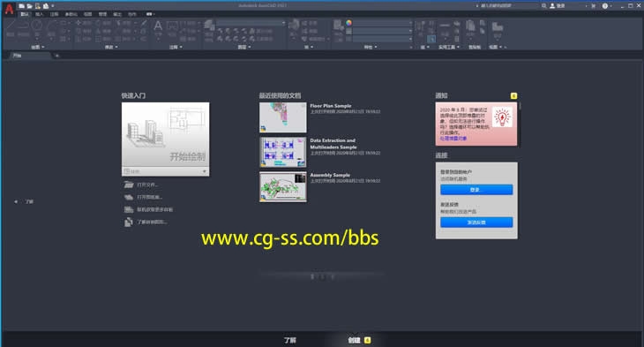
Task: Click the start drawing large tile
Action: click(x=166, y=134)
